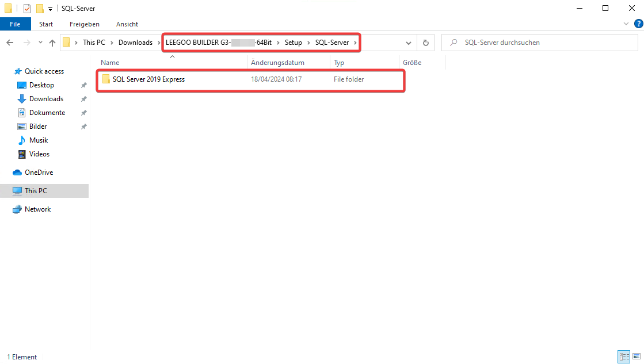Viewport: 644px width, 364px height.
Task: Click the OneDrive cloud icon
Action: point(17,173)
